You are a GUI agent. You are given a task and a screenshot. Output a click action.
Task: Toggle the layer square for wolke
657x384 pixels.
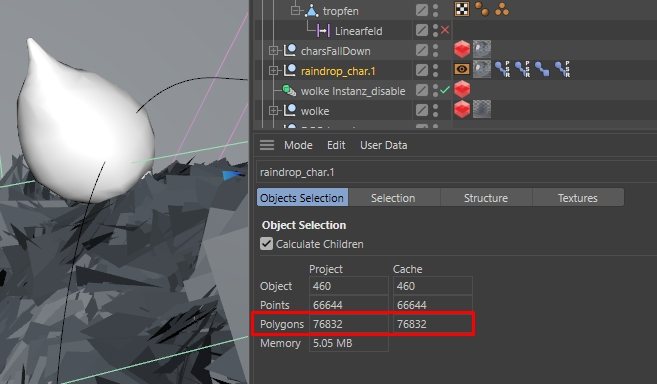click(x=422, y=110)
